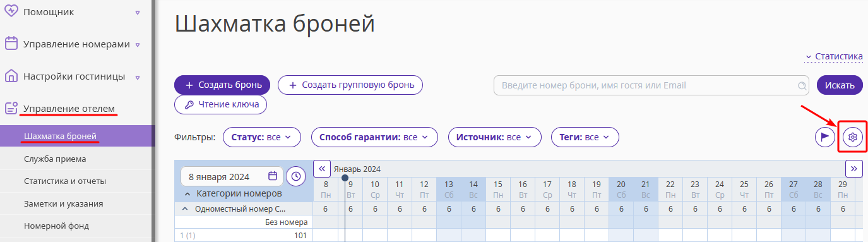Click the Создать групповую бронь button
Viewport: 868px width, 242px height.
[x=350, y=85]
